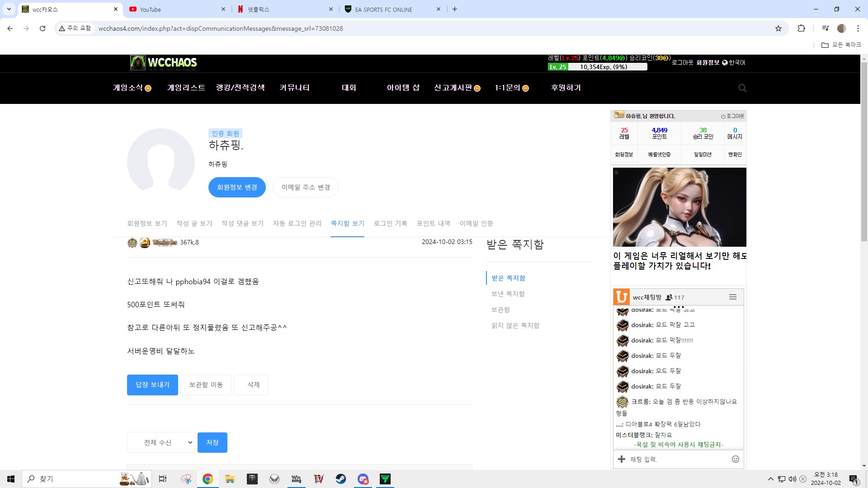Click 회원정보 변경 button
868x488 pixels.
pos(237,187)
